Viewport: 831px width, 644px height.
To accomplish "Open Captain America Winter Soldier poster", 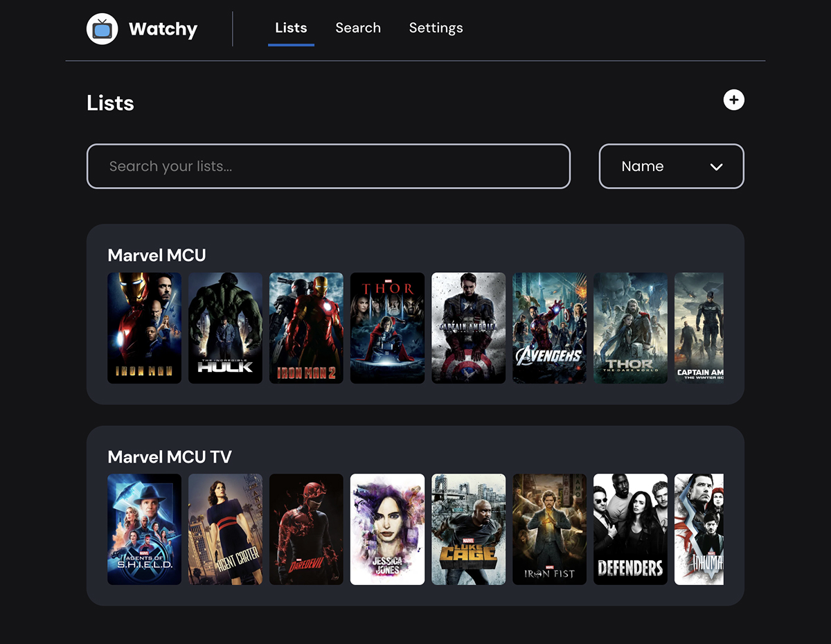I will pyautogui.click(x=699, y=328).
